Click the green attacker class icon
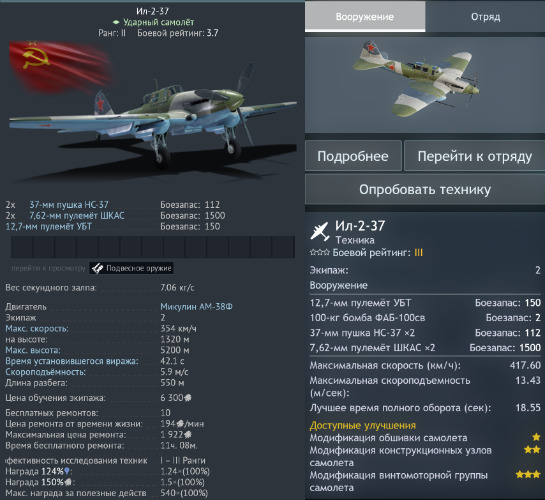Viewport: 545px width, 500px height. coord(116,22)
